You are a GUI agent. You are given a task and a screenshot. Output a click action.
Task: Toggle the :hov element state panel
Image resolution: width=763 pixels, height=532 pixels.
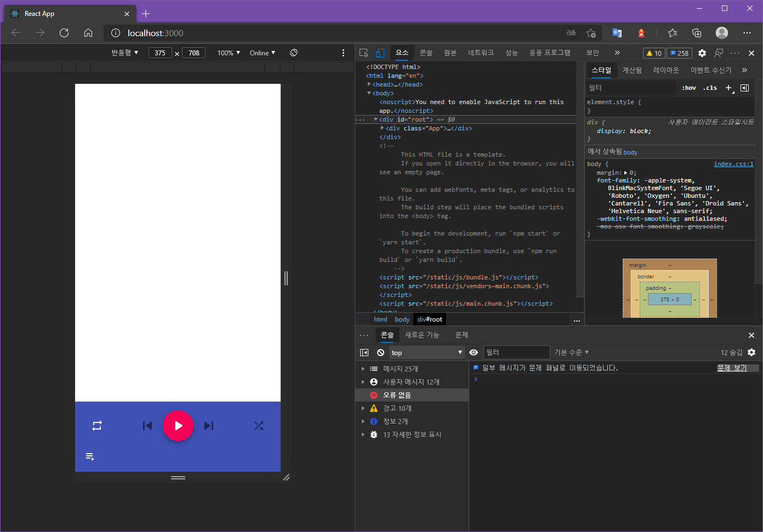(689, 88)
